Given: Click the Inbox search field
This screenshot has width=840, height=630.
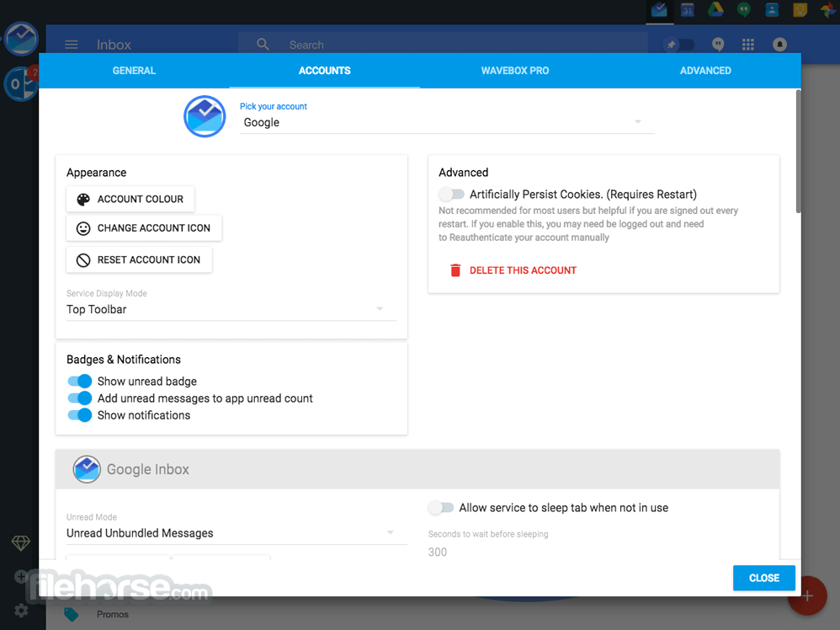Looking at the screenshot, I should click(x=443, y=45).
